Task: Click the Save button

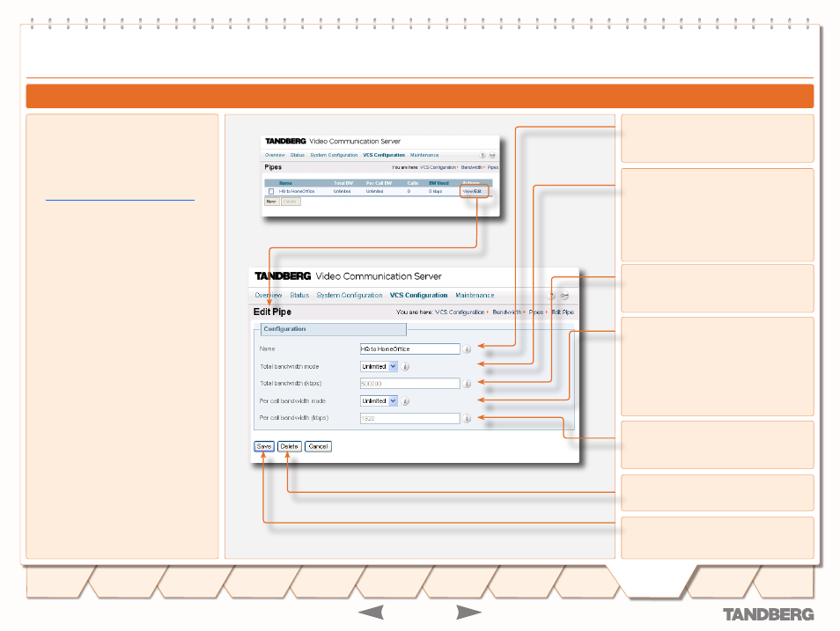Action: coord(264,447)
